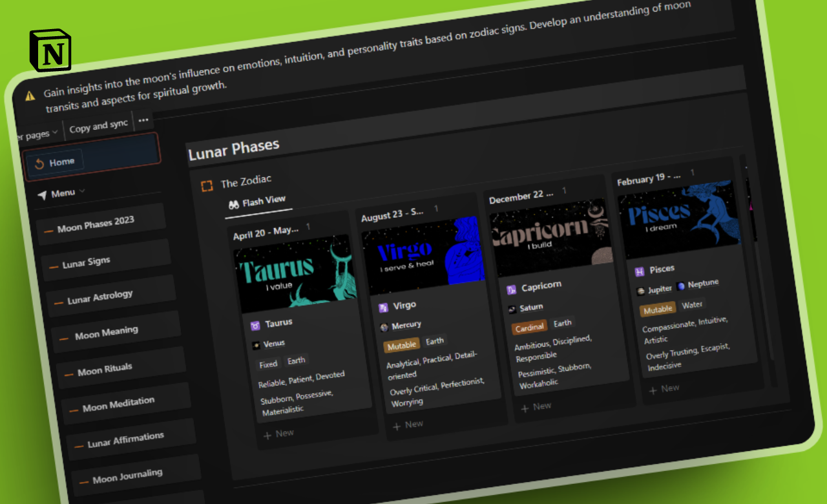
Task: Select the December 22 column header
Action: (521, 196)
